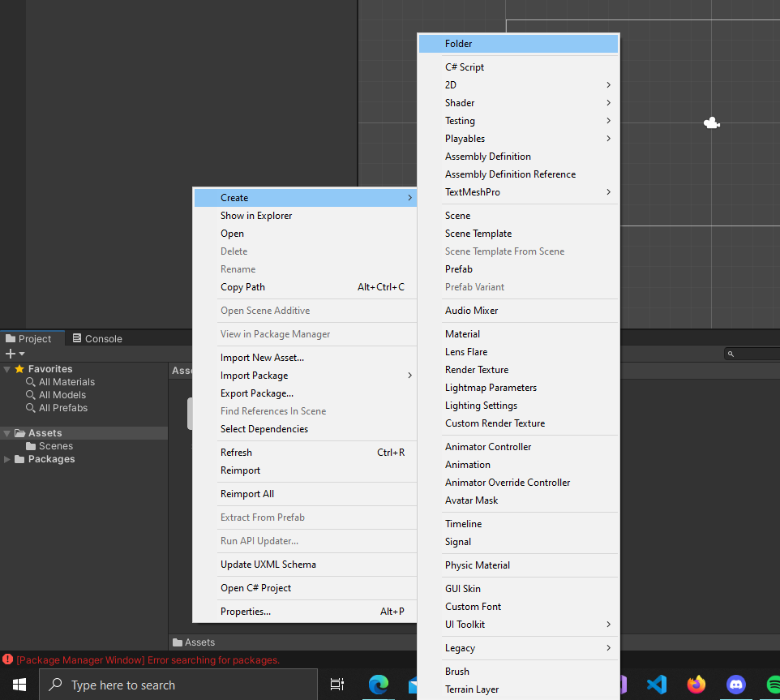Click the red error icon in status bar

8,659
